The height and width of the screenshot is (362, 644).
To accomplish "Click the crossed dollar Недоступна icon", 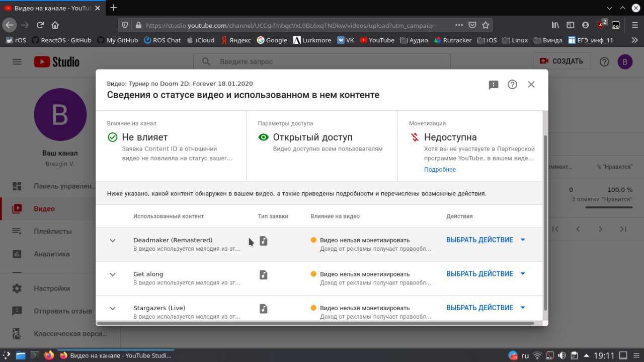I will 415,137.
